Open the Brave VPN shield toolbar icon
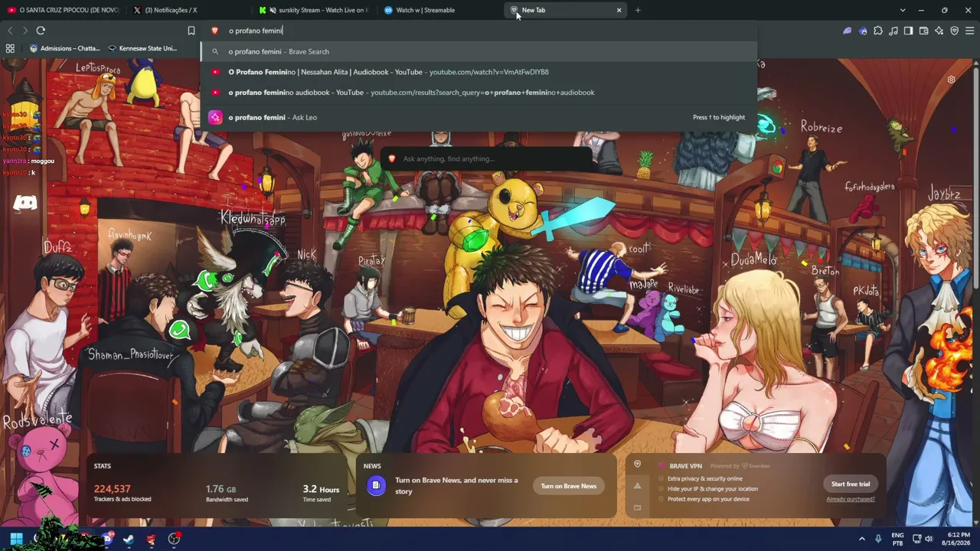Screen dimensions: 980x551 954,31
